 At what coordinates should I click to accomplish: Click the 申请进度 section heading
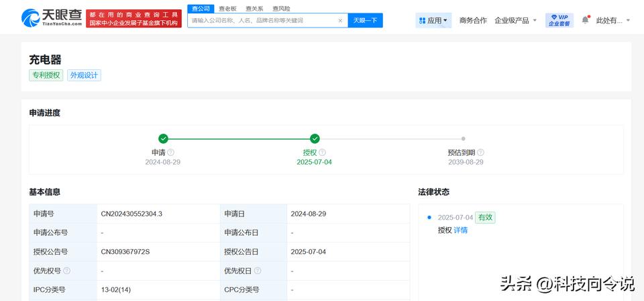[x=45, y=113]
